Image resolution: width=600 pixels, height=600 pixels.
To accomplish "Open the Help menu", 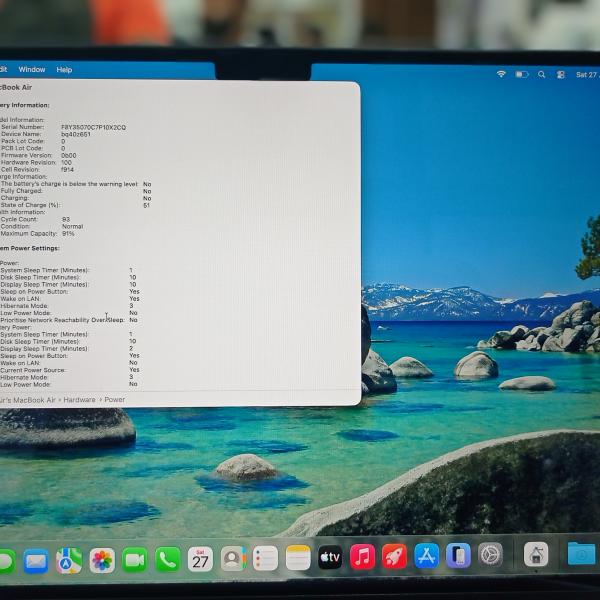I will [64, 70].
